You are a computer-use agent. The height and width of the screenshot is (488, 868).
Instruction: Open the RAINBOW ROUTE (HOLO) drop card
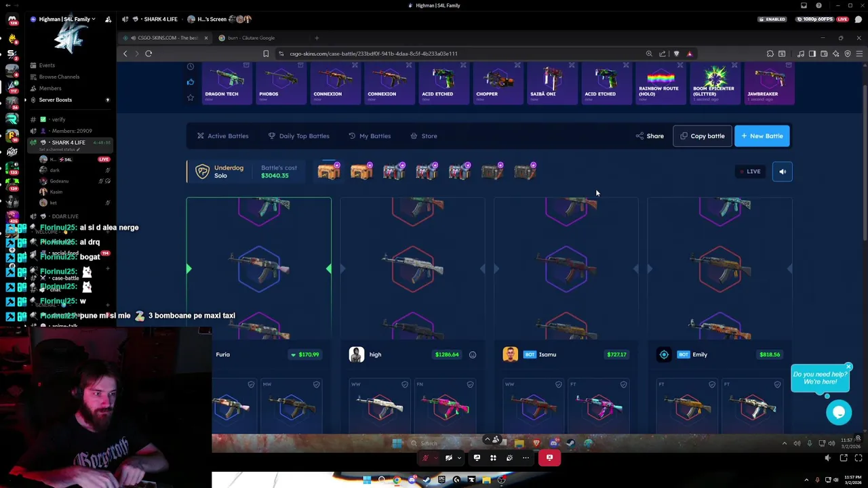[x=661, y=83]
